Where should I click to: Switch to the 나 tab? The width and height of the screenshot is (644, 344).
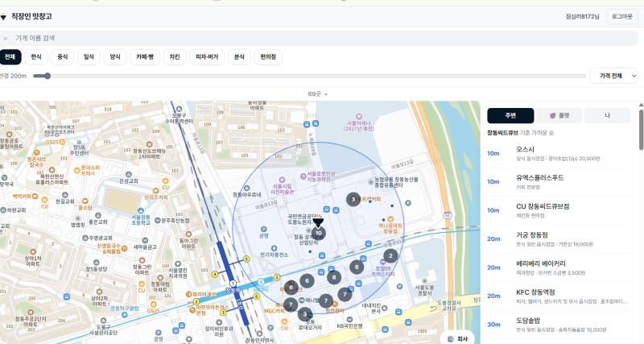tap(608, 116)
